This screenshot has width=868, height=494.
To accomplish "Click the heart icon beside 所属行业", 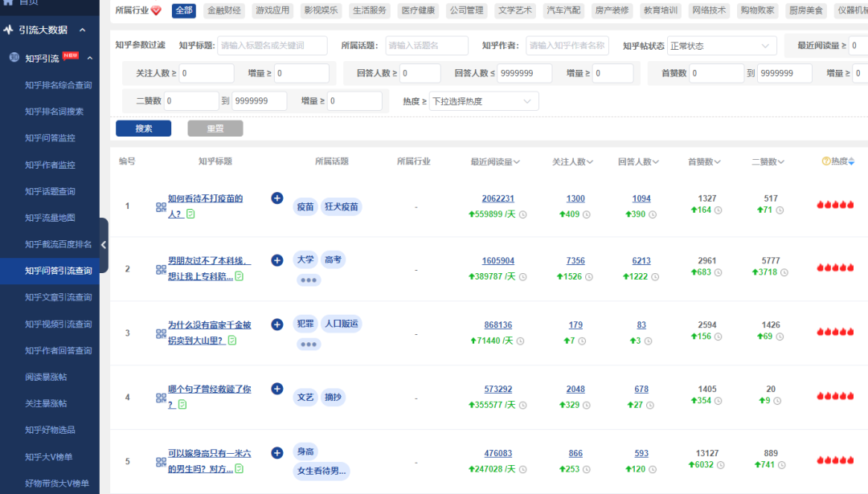I will tap(156, 10).
